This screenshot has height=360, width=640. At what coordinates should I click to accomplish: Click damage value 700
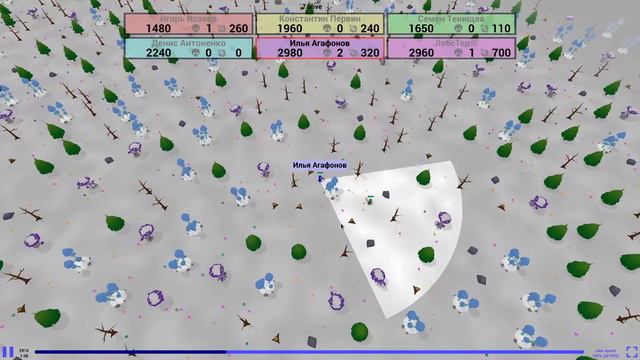[x=501, y=53]
